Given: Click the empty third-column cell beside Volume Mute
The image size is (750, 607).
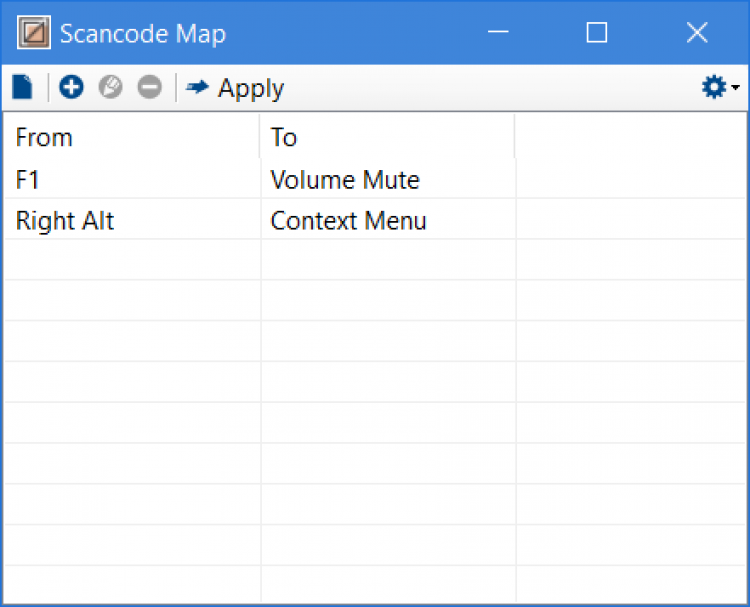Looking at the screenshot, I should pyautogui.click(x=630, y=180).
